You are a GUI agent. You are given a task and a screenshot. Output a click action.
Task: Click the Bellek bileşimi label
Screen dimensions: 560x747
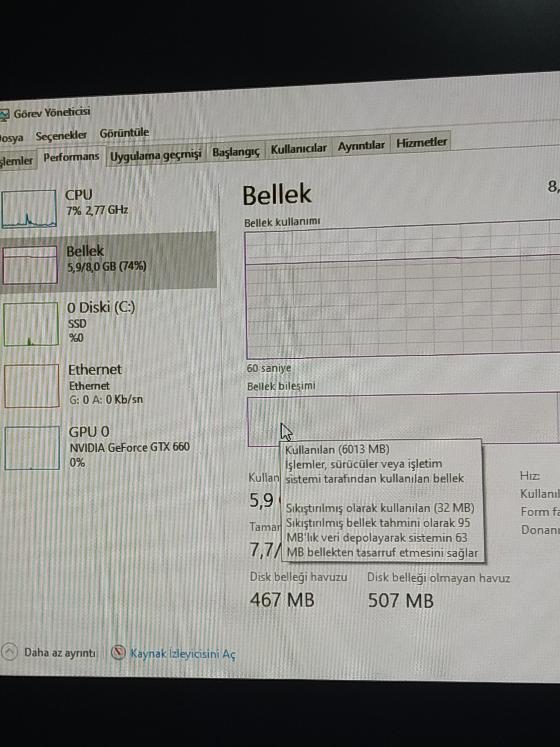tap(281, 386)
